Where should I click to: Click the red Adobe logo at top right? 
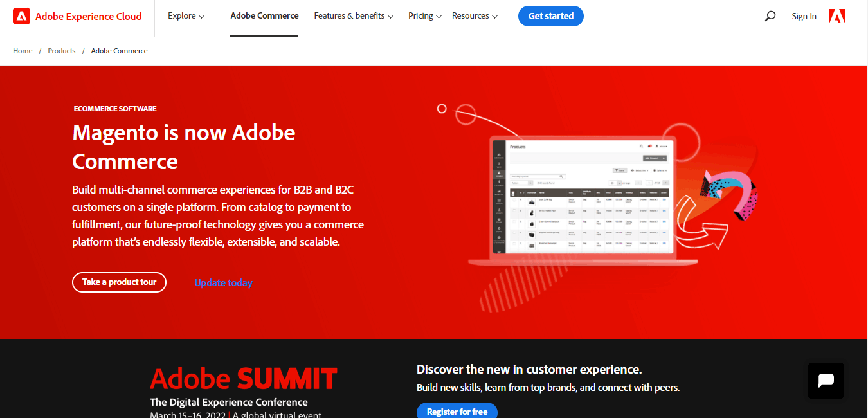pos(837,16)
